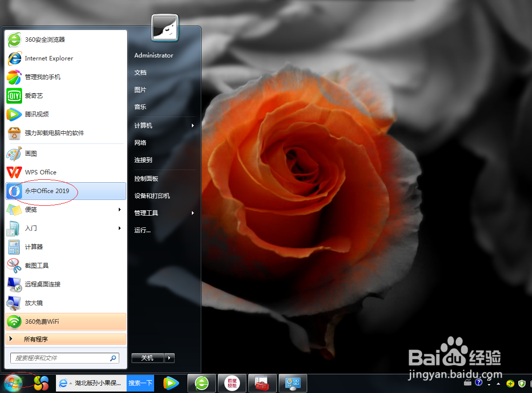Open the red toolbox taskbar button

point(262,384)
